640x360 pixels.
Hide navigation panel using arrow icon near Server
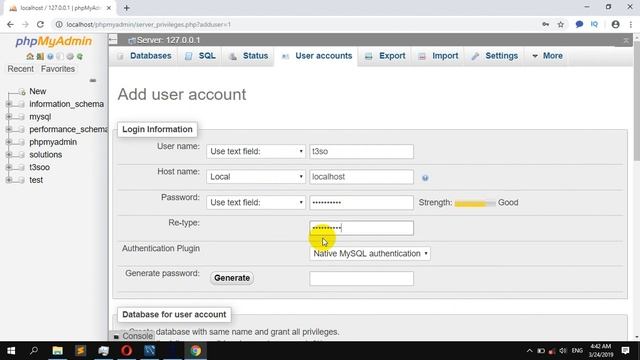[113, 40]
